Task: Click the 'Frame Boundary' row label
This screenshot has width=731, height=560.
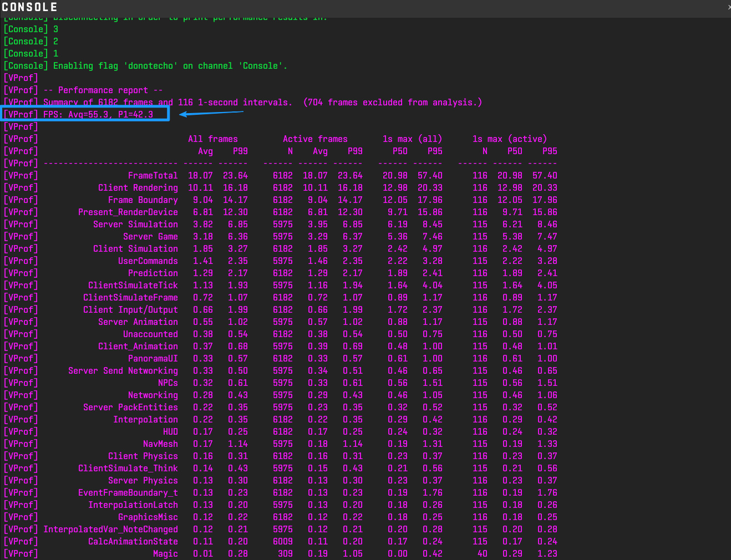Action: [x=143, y=200]
